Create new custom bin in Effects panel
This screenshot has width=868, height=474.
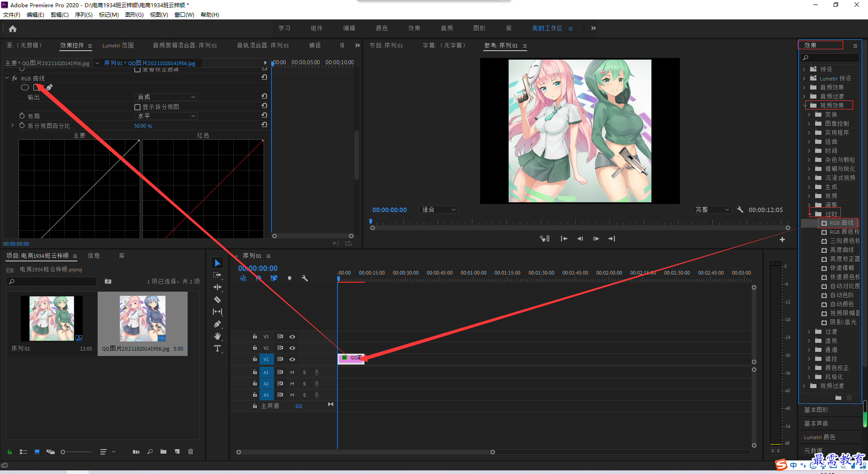(x=838, y=398)
